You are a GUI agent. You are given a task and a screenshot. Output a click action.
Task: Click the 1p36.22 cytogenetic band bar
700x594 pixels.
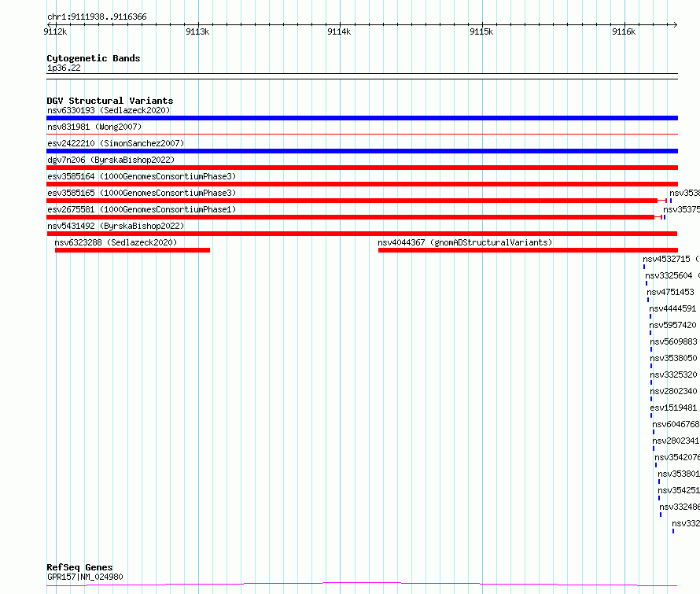click(x=362, y=76)
